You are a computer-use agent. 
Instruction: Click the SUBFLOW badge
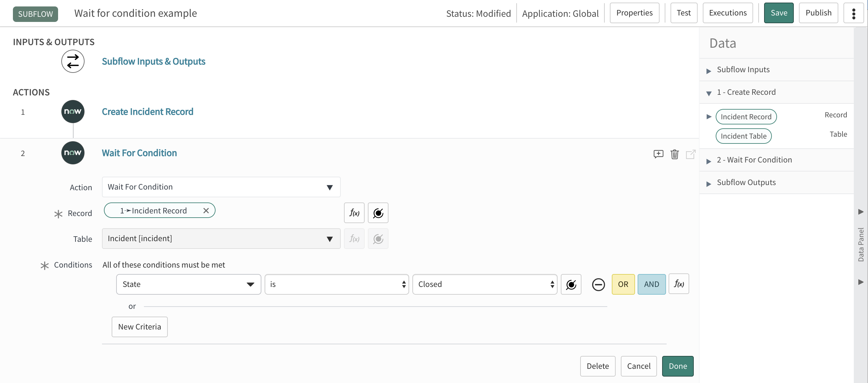coord(35,14)
